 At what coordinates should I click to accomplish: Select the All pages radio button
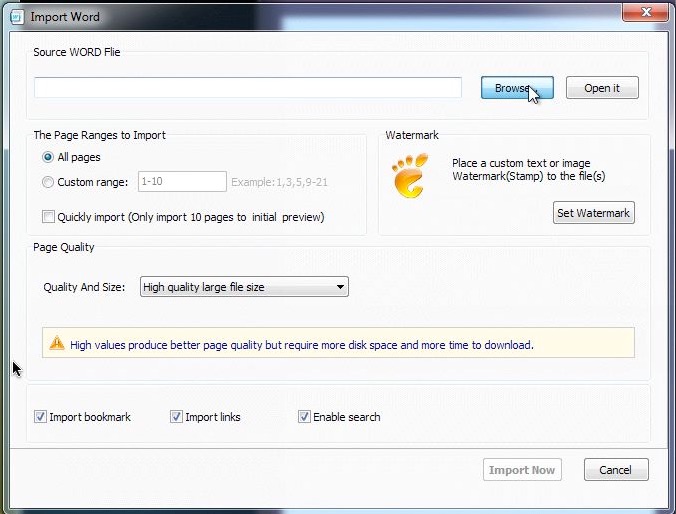(x=48, y=157)
